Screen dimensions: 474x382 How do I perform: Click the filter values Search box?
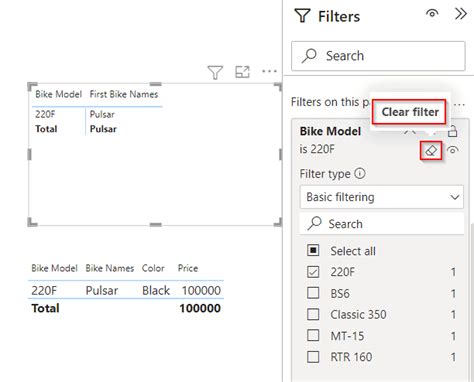(x=382, y=224)
